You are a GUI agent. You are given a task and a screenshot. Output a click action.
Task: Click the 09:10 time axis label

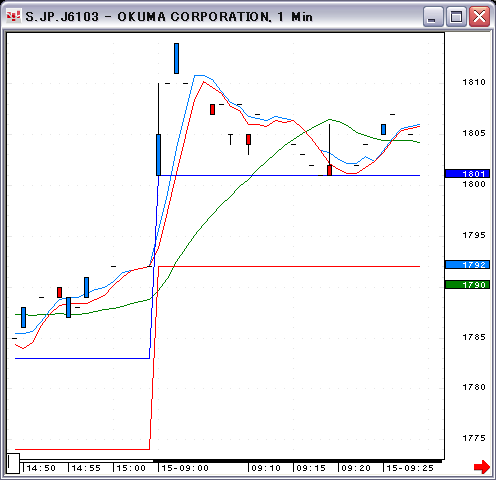tap(266, 468)
